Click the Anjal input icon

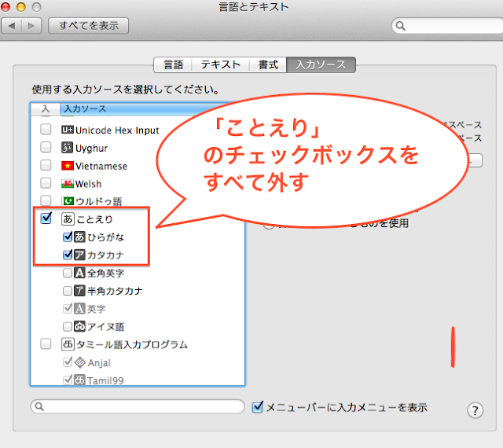pos(80,362)
